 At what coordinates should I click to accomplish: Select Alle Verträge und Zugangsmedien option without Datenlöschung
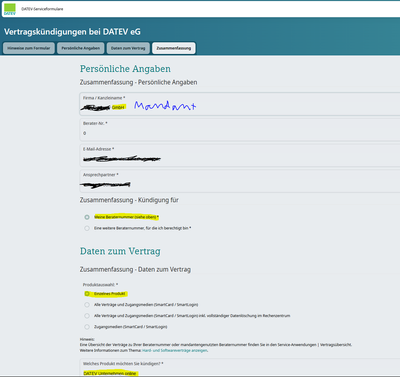[87, 305]
